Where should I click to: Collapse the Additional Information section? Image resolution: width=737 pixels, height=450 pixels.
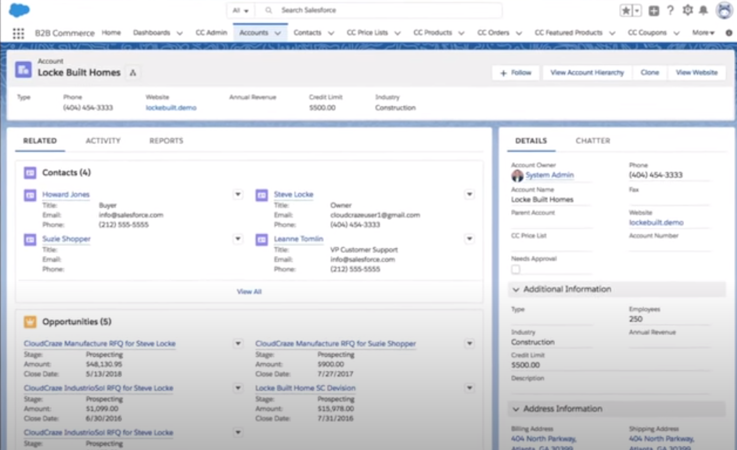516,289
